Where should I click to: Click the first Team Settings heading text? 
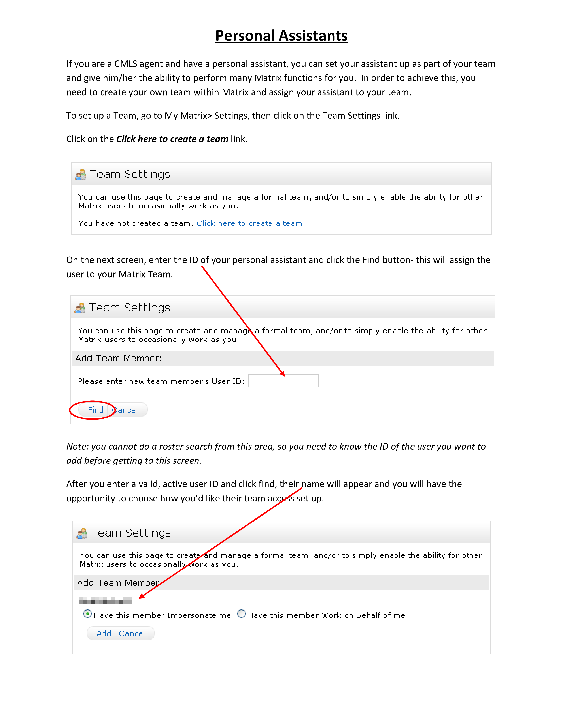[x=130, y=175]
